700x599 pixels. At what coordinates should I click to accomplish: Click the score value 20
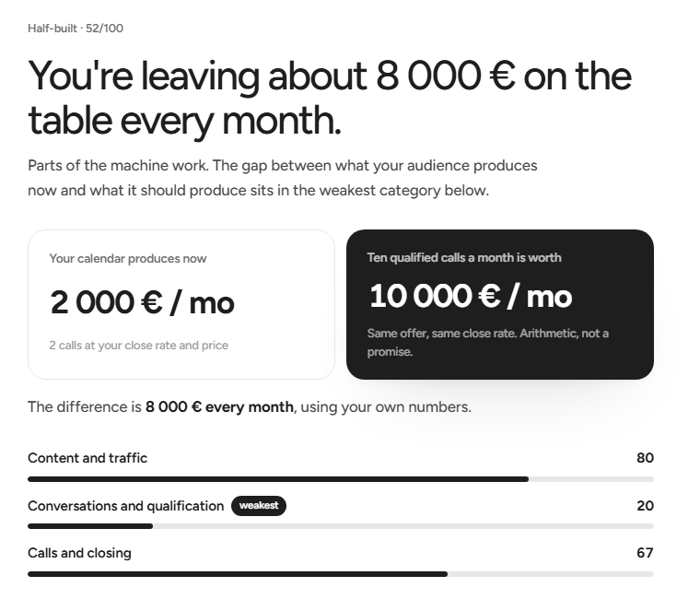[x=645, y=506]
